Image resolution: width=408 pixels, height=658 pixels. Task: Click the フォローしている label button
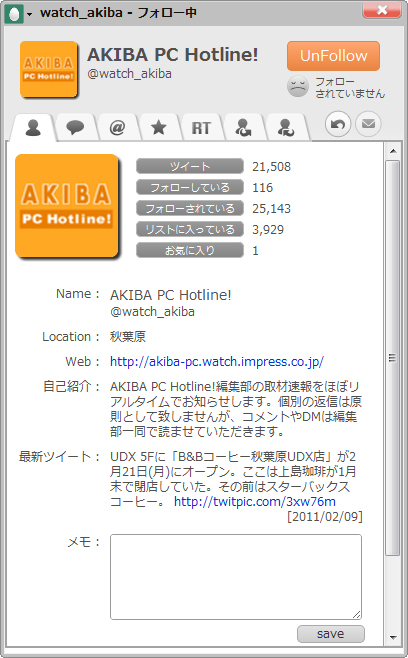[190, 187]
